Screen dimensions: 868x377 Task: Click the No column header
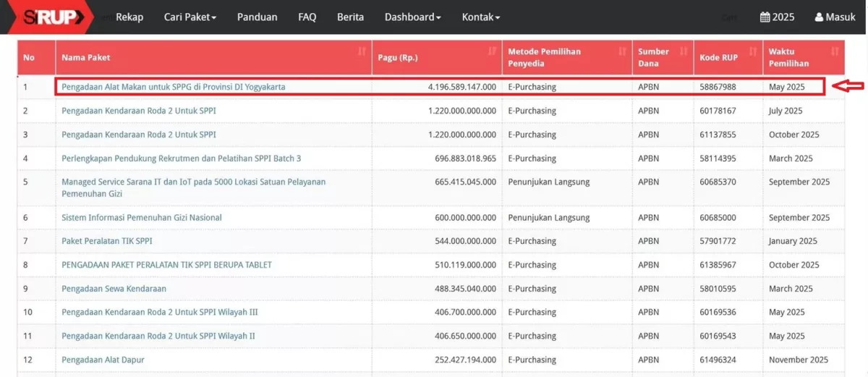[37, 57]
